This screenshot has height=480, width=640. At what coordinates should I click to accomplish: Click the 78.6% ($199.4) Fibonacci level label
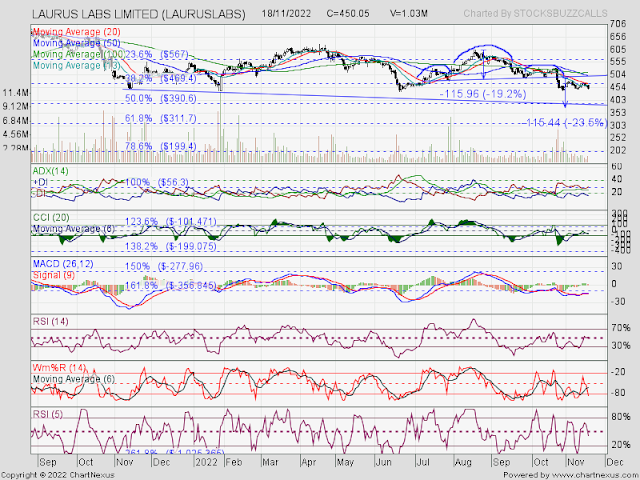160,146
